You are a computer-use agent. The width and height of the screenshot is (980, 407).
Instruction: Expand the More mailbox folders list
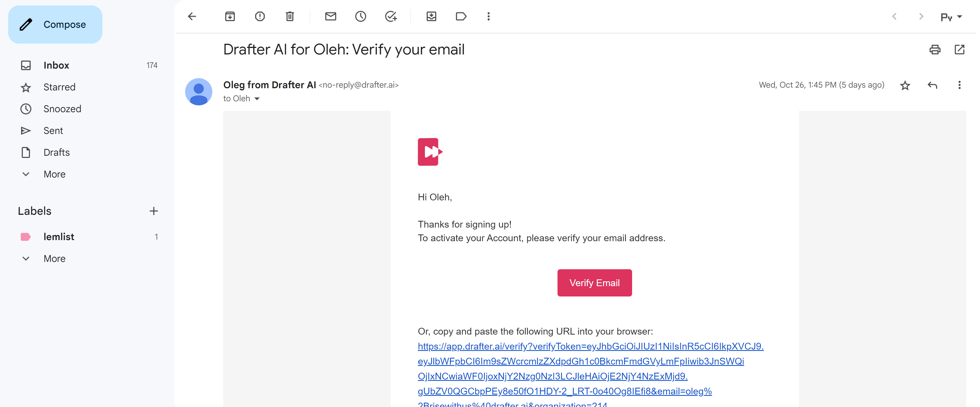click(54, 174)
